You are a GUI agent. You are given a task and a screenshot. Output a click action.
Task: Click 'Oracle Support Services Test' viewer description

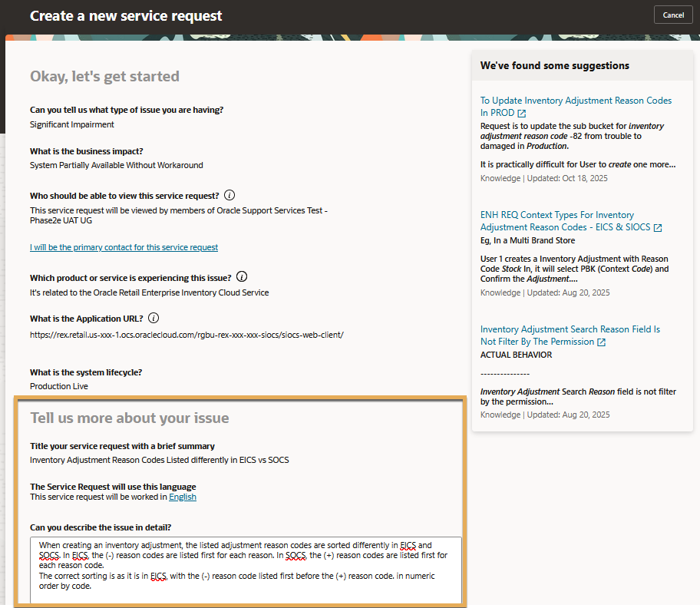coord(179,215)
